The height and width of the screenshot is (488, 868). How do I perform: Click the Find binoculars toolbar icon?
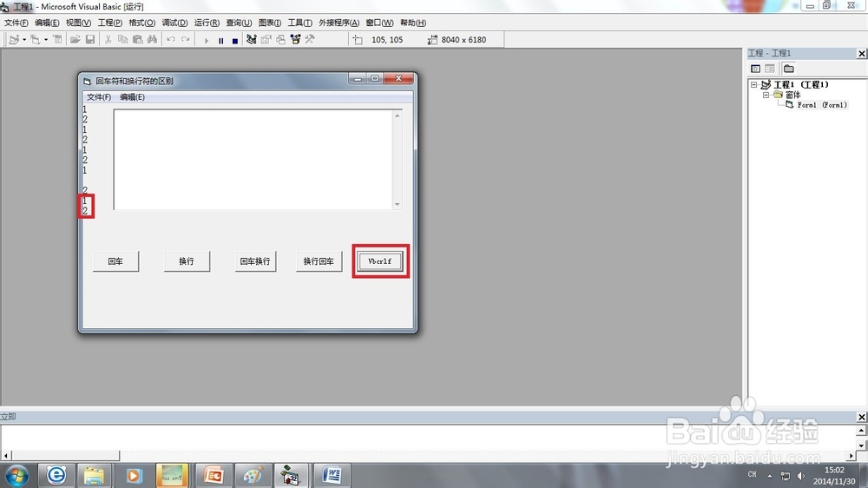click(152, 39)
